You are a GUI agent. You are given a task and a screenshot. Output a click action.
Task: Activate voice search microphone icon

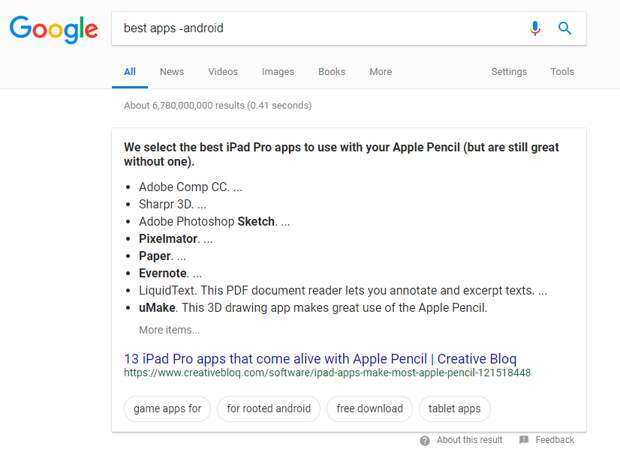[x=535, y=28]
